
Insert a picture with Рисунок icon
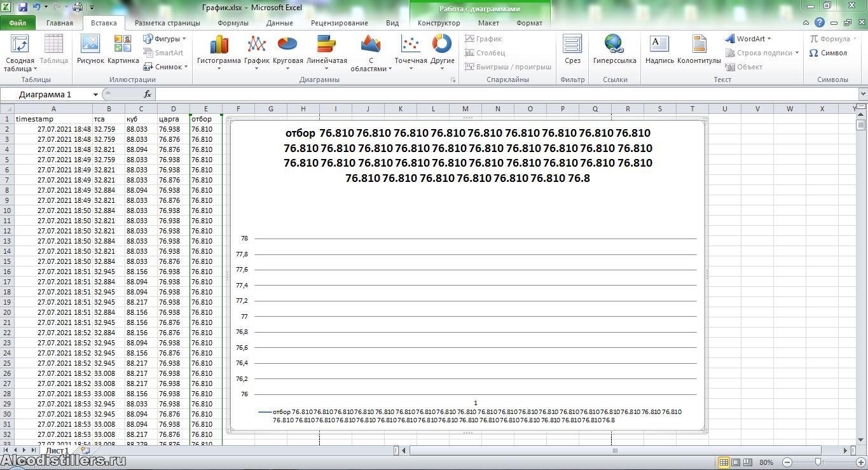coord(90,50)
